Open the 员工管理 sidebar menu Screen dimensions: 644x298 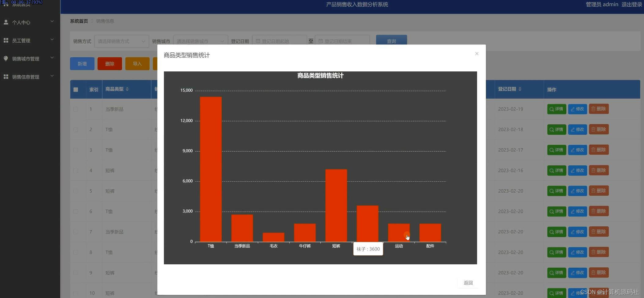pyautogui.click(x=30, y=40)
